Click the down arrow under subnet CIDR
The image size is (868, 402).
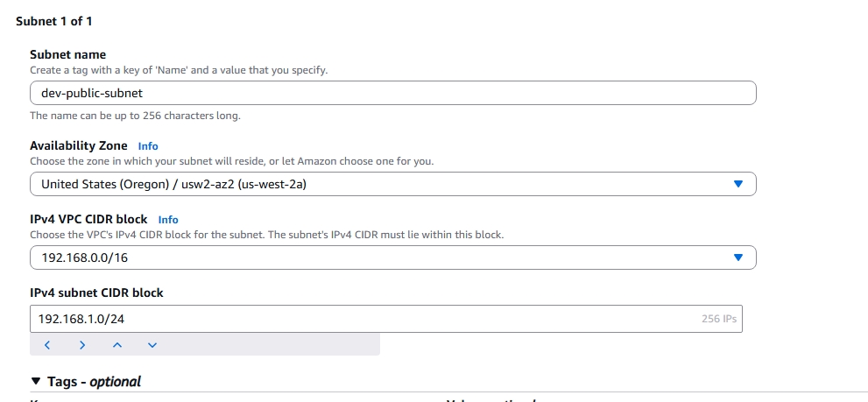(152, 345)
